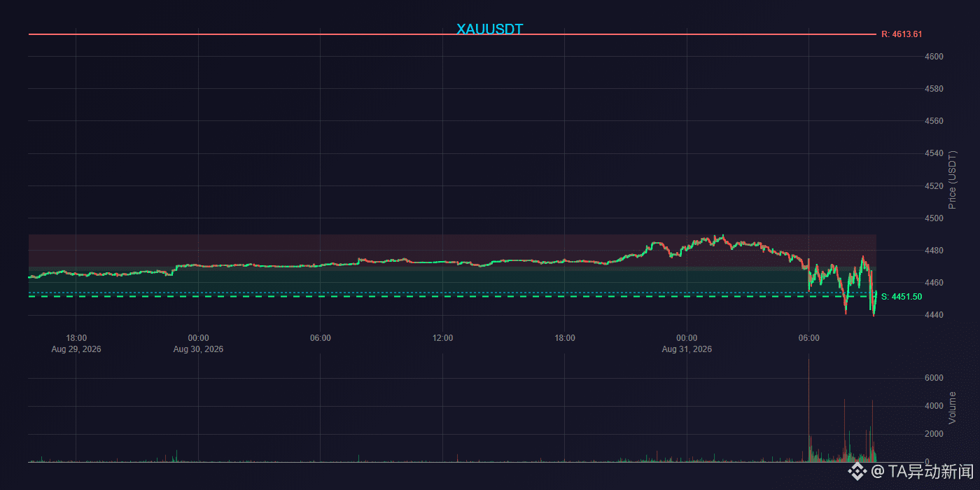Click the XAUUSDT chart title
980x490 pixels.
pos(489,29)
